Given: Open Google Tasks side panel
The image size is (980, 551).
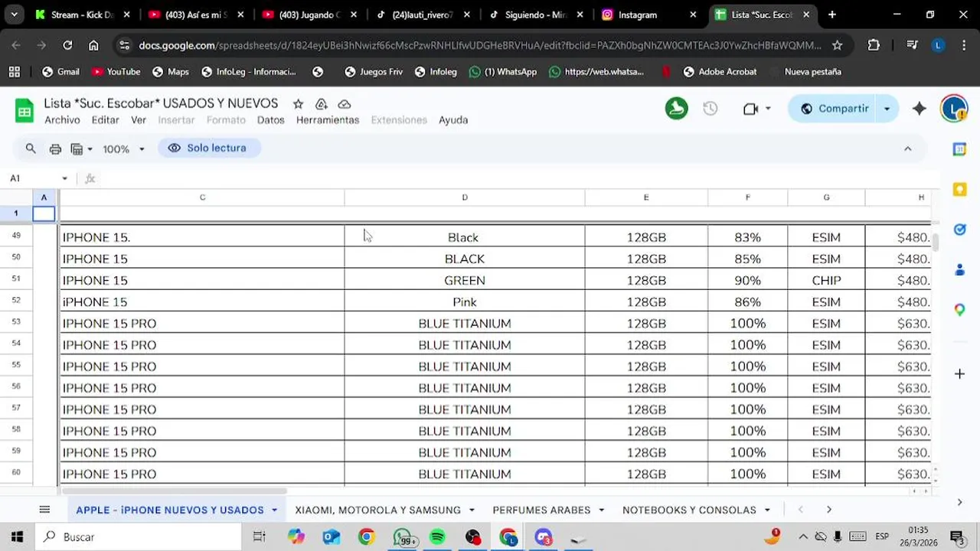Looking at the screenshot, I should pyautogui.click(x=959, y=230).
